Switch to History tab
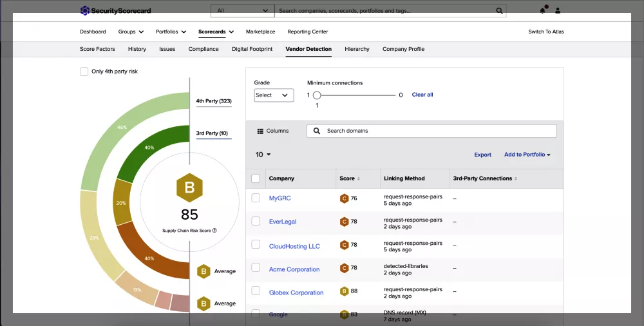This screenshot has height=326, width=644. 137,49
